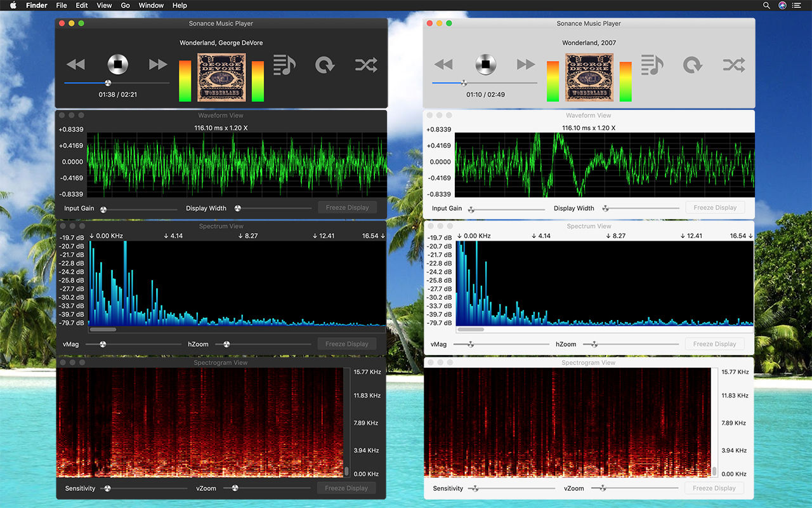The width and height of the screenshot is (812, 508).
Task: Open Siri from menu bar
Action: tap(782, 5)
